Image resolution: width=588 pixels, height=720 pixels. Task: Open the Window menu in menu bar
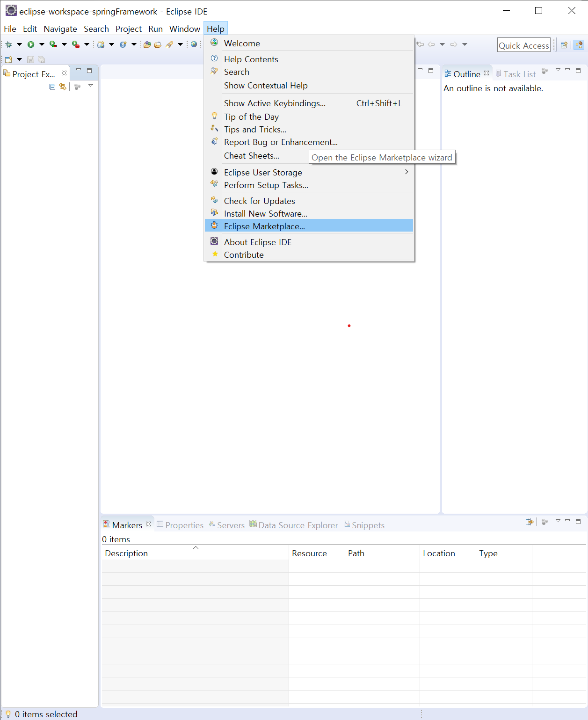[x=184, y=29]
